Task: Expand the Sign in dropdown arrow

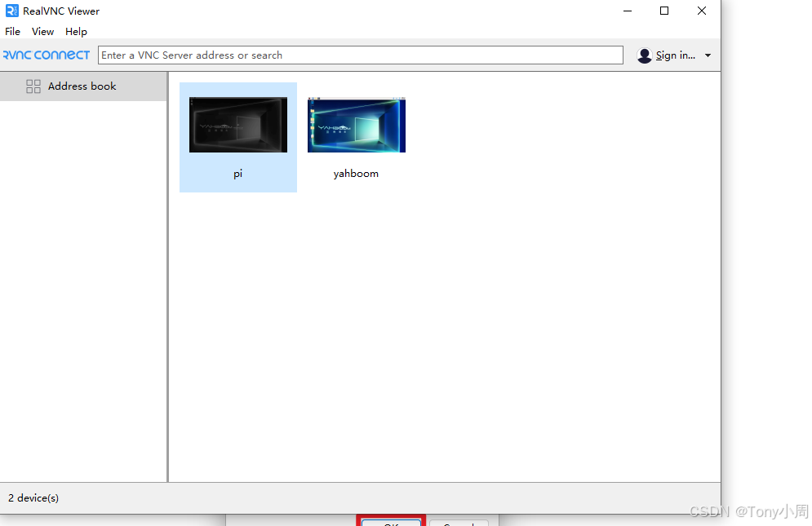Action: click(708, 55)
